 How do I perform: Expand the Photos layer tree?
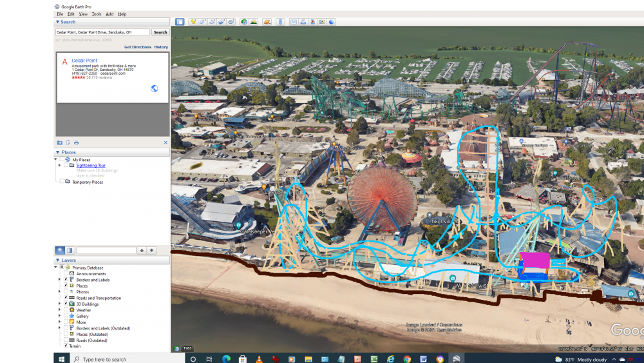pyautogui.click(x=59, y=291)
